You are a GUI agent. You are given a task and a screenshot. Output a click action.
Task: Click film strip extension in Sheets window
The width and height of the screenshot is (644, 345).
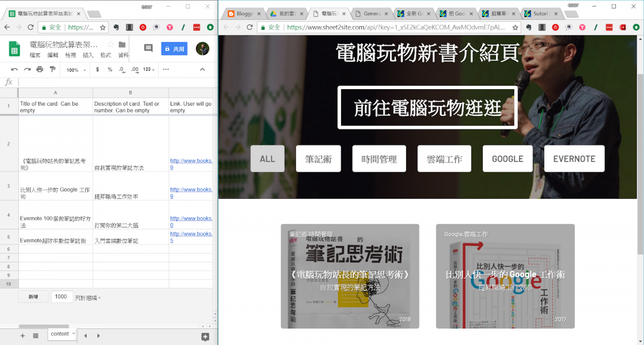coord(130,28)
